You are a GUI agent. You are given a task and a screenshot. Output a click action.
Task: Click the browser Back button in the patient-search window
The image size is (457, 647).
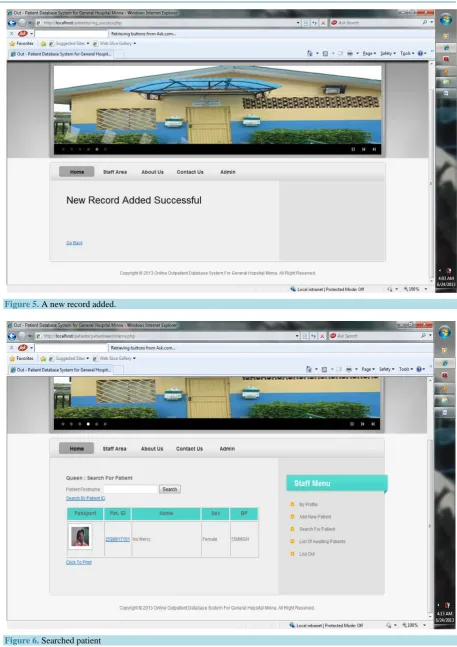coord(12,336)
